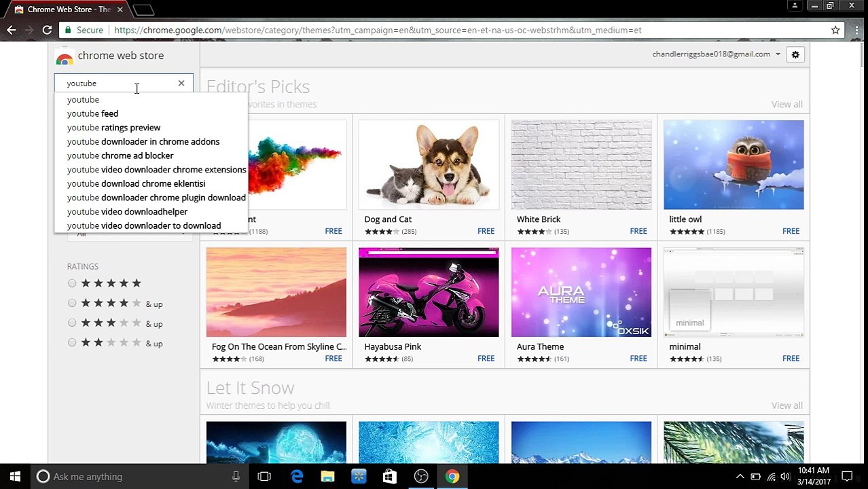Select 5 stars rating filter
This screenshot has width=868, height=489.
coord(72,283)
